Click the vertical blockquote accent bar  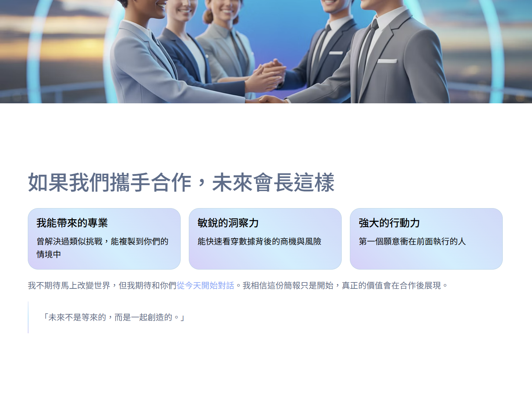(28, 317)
